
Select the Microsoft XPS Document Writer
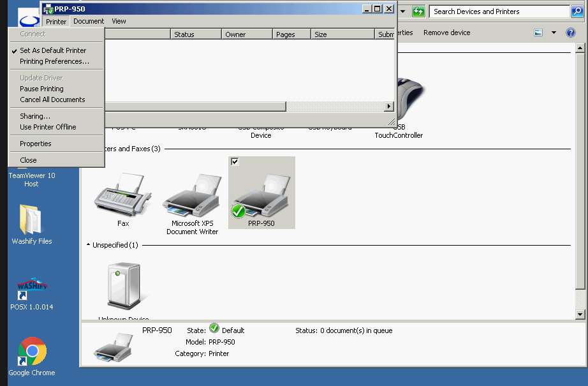(191, 195)
